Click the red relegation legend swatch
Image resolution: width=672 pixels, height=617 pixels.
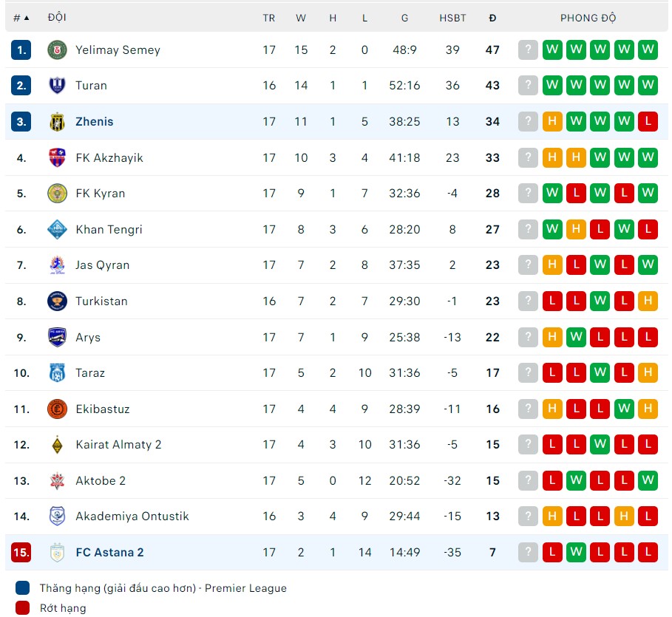[23, 608]
